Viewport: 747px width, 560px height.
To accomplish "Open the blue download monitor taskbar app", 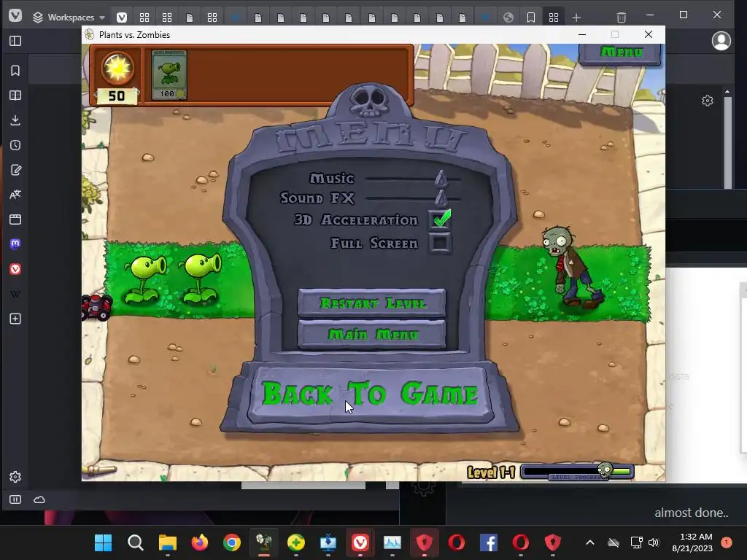I will (x=328, y=542).
